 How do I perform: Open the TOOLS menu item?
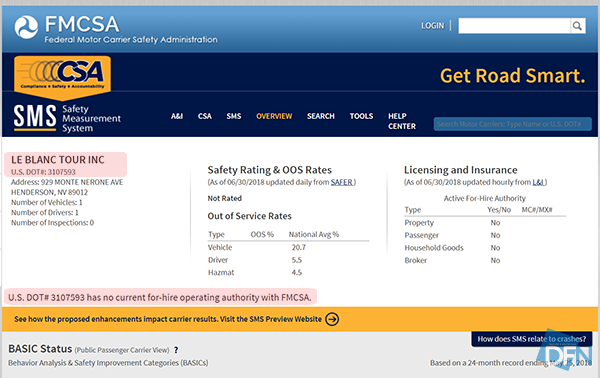pyautogui.click(x=361, y=116)
